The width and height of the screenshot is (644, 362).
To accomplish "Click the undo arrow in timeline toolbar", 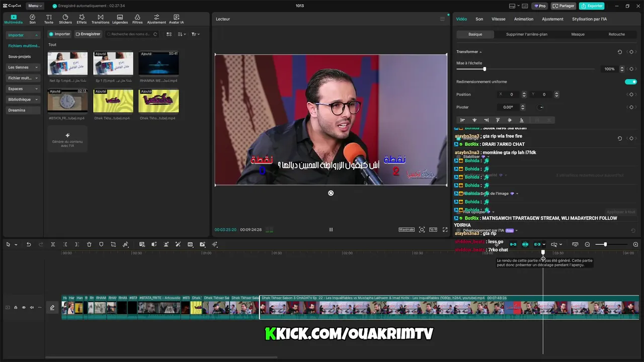I will [x=29, y=244].
